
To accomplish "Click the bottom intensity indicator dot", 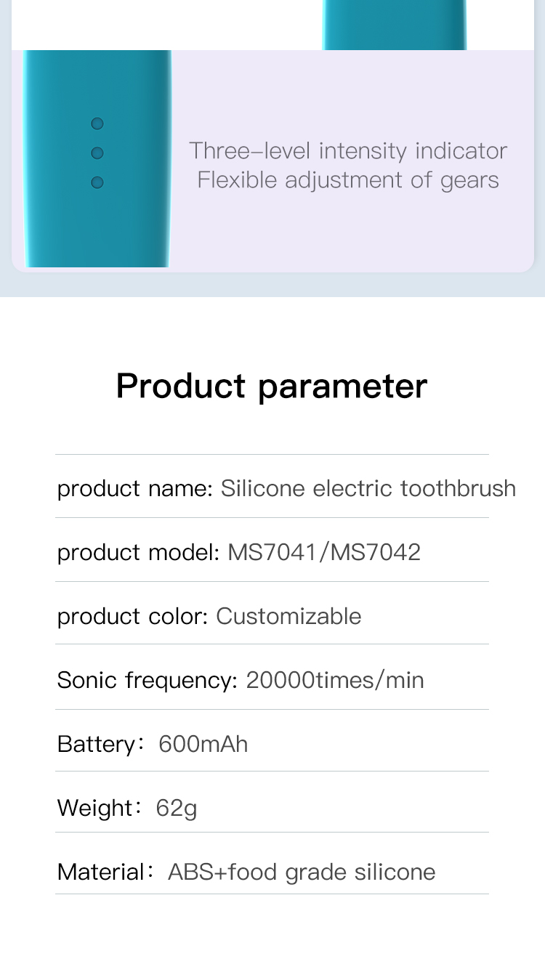I will pos(97,182).
